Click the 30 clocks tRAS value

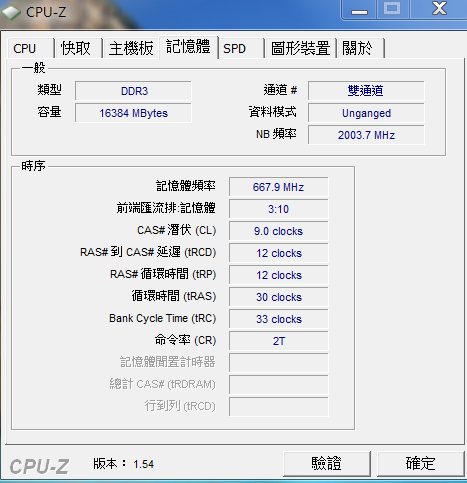click(x=279, y=297)
